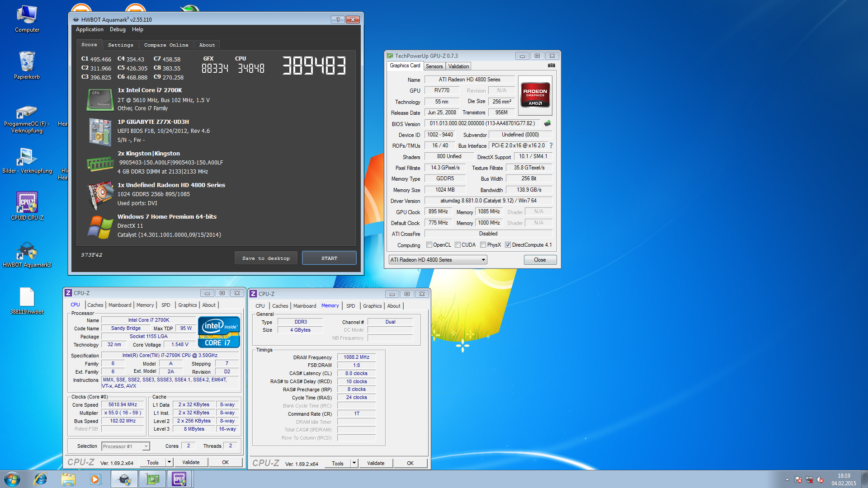Click Validate in right CPU-Z window

pyautogui.click(x=376, y=463)
